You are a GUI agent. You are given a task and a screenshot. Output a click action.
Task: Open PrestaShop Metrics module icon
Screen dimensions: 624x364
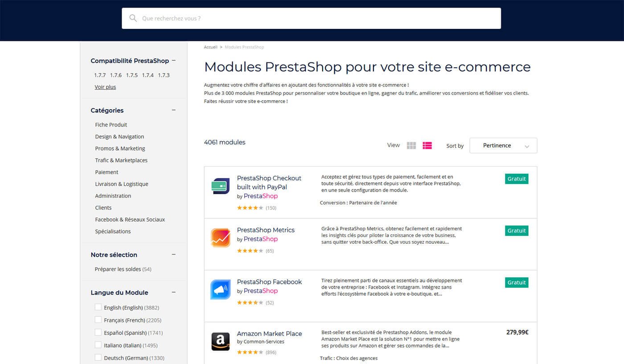[x=220, y=237]
